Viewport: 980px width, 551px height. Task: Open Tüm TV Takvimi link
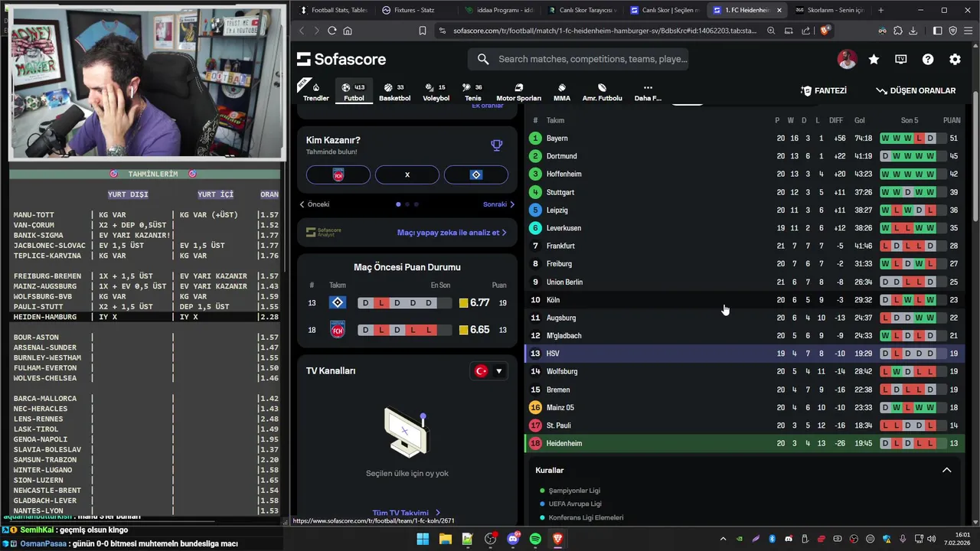[407, 513]
